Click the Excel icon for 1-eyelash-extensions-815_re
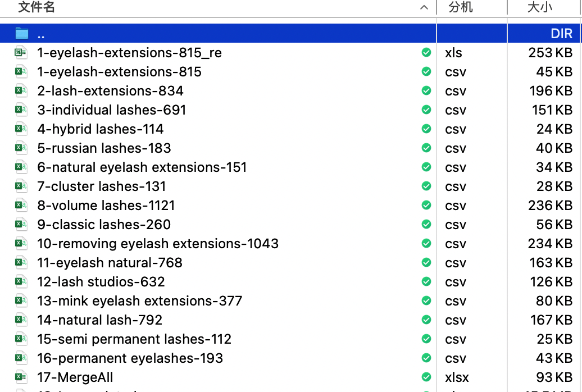This screenshot has height=392, width=582. click(x=21, y=53)
